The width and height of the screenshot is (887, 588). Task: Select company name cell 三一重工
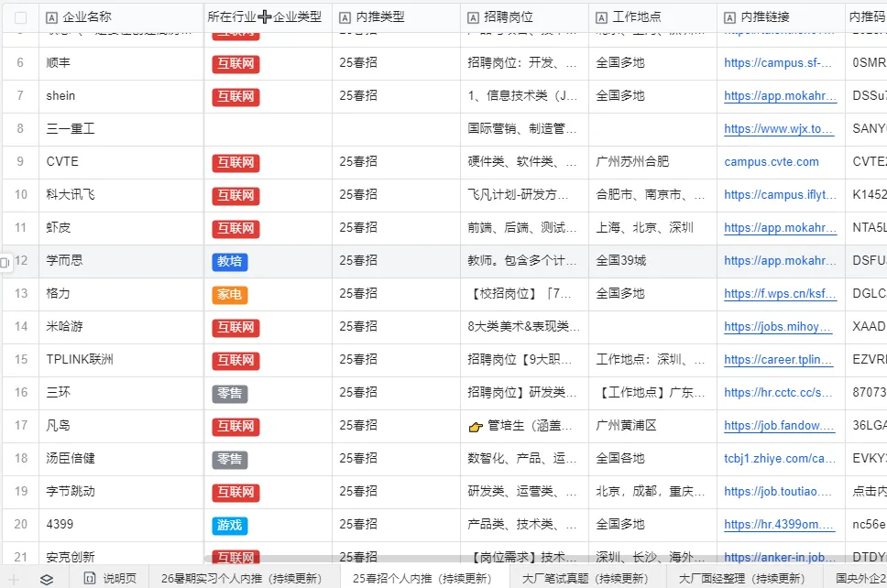(121, 129)
